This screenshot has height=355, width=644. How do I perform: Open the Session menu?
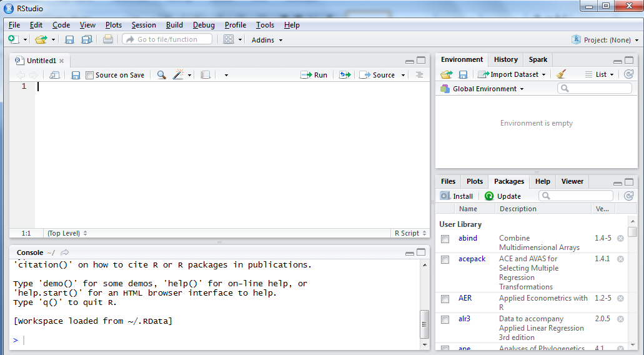(143, 25)
